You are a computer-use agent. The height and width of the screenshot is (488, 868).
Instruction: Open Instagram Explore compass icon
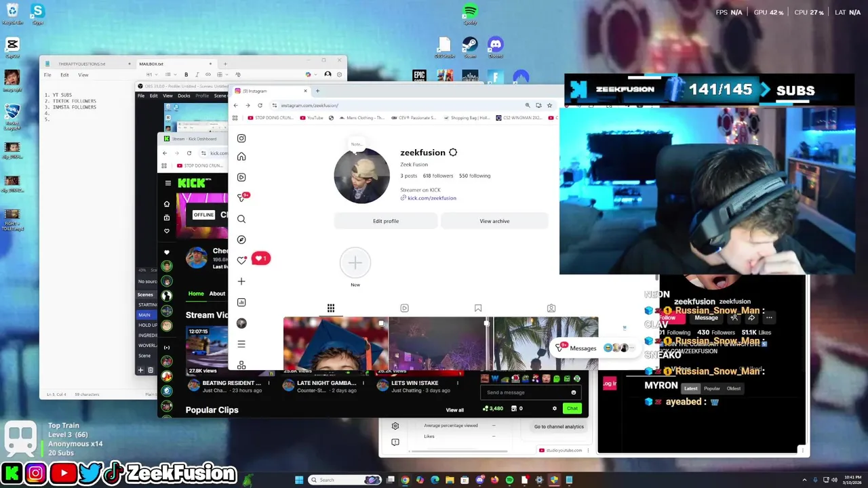click(x=241, y=239)
